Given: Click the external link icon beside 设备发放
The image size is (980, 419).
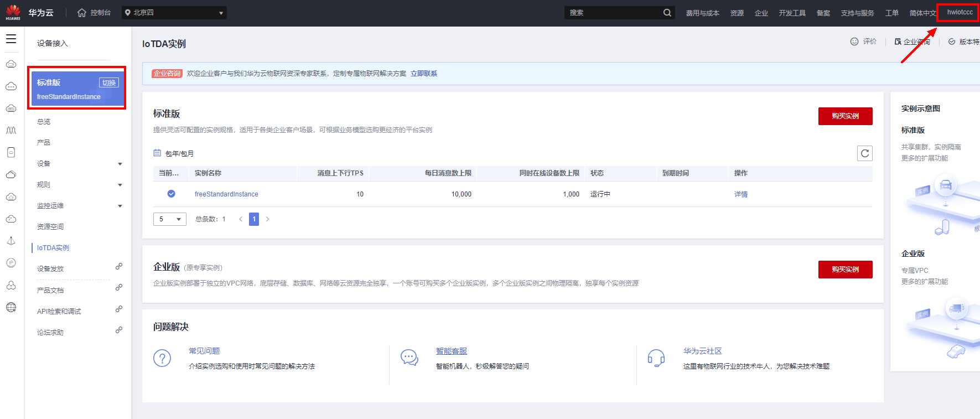Looking at the screenshot, I should coord(119,266).
